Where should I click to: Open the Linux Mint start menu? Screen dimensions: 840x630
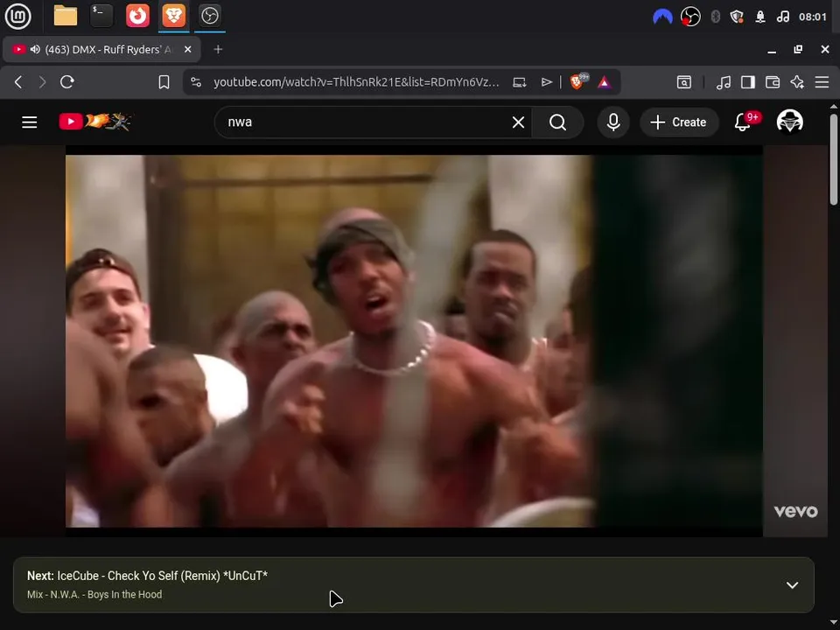(17, 16)
